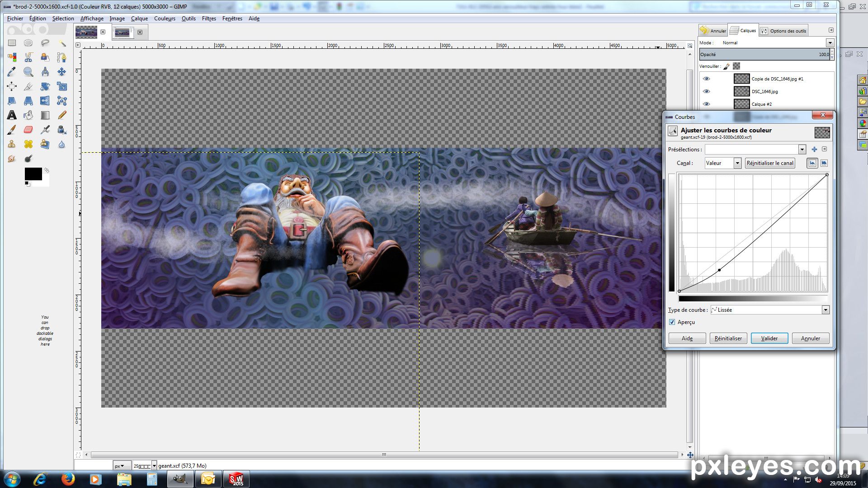
Task: Select the Bucket Fill tool
Action: pyautogui.click(x=28, y=115)
